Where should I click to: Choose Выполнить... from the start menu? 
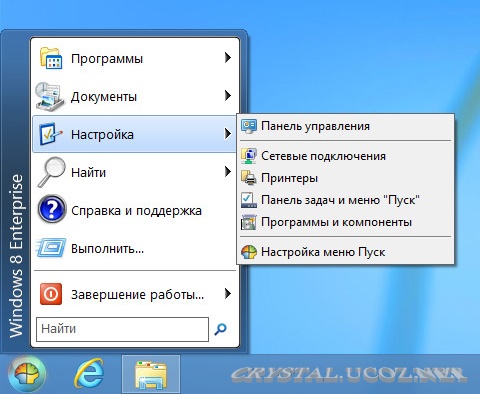135,248
